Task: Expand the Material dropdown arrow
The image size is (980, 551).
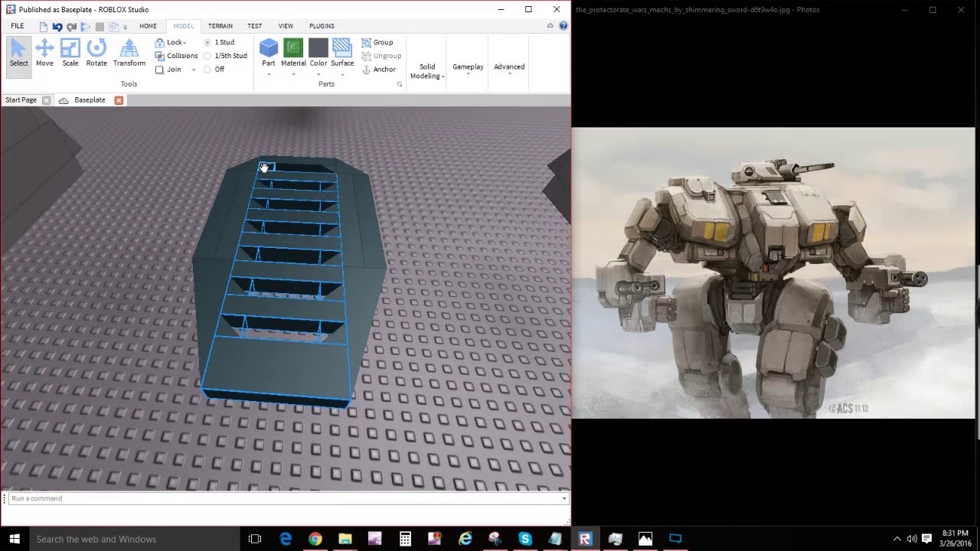Action: [x=293, y=74]
